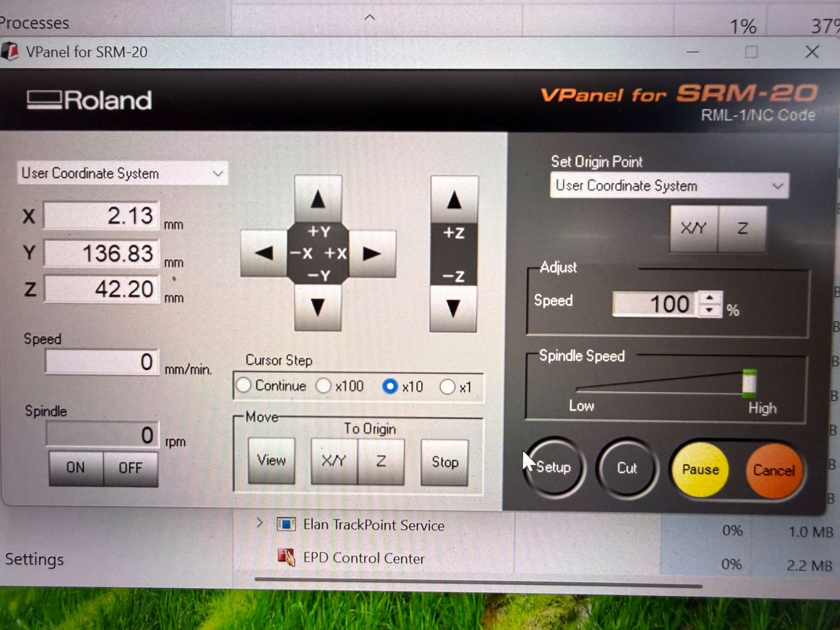Click the round Cut button
Viewport: 840px width, 630px height.
(x=626, y=468)
